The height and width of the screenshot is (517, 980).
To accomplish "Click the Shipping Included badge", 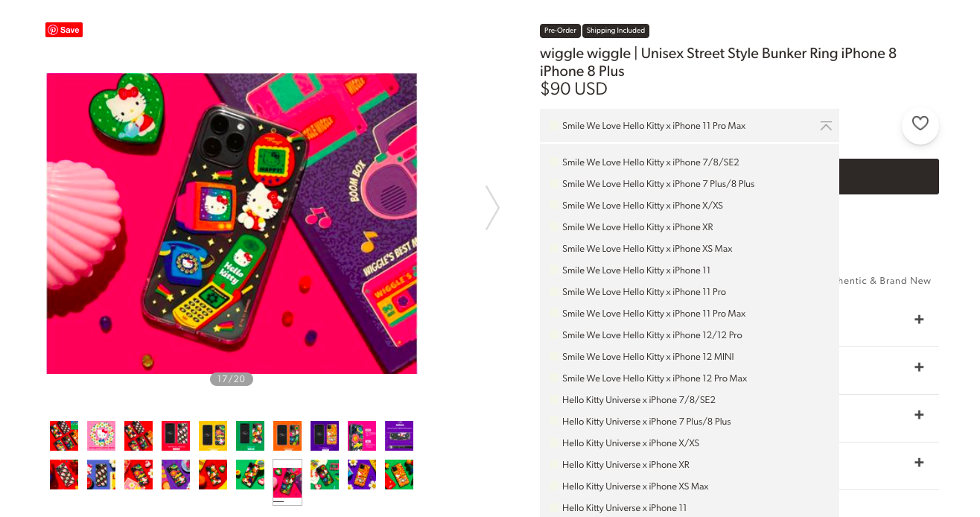I will point(616,31).
